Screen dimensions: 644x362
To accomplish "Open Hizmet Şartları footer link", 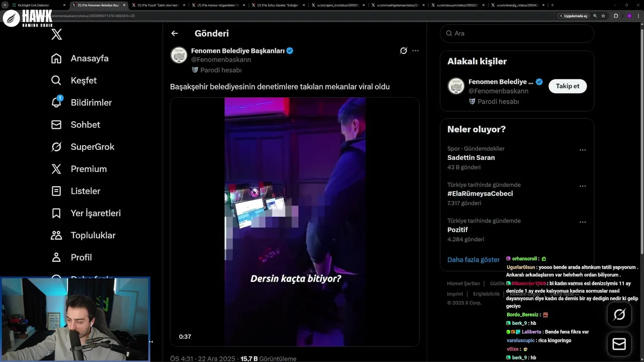I will point(463,284).
